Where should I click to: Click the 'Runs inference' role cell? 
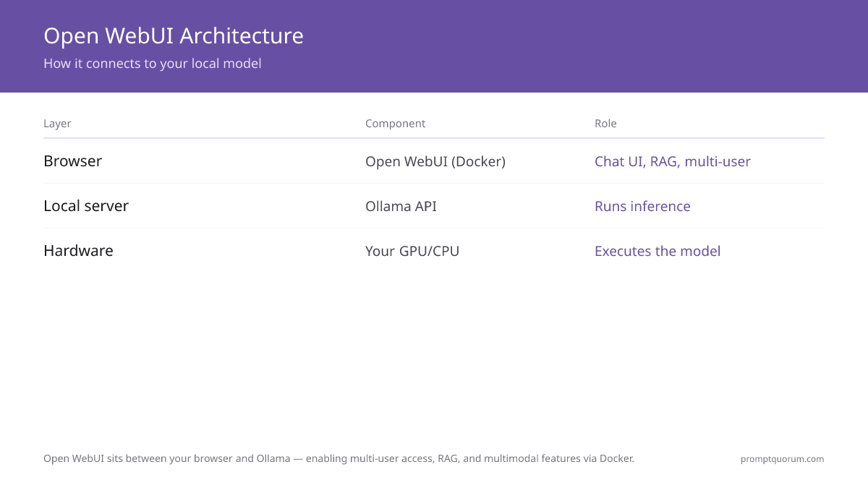pyautogui.click(x=642, y=207)
